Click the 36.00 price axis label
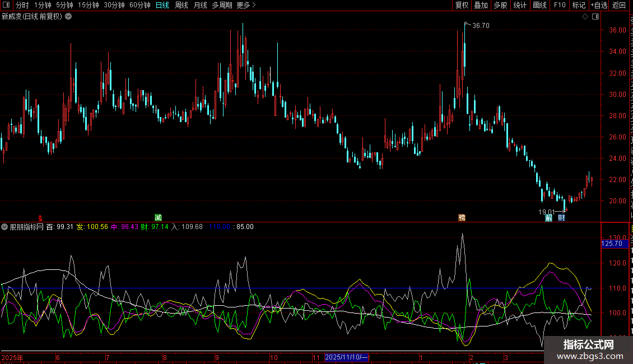This screenshot has height=364, width=633. 618,30
